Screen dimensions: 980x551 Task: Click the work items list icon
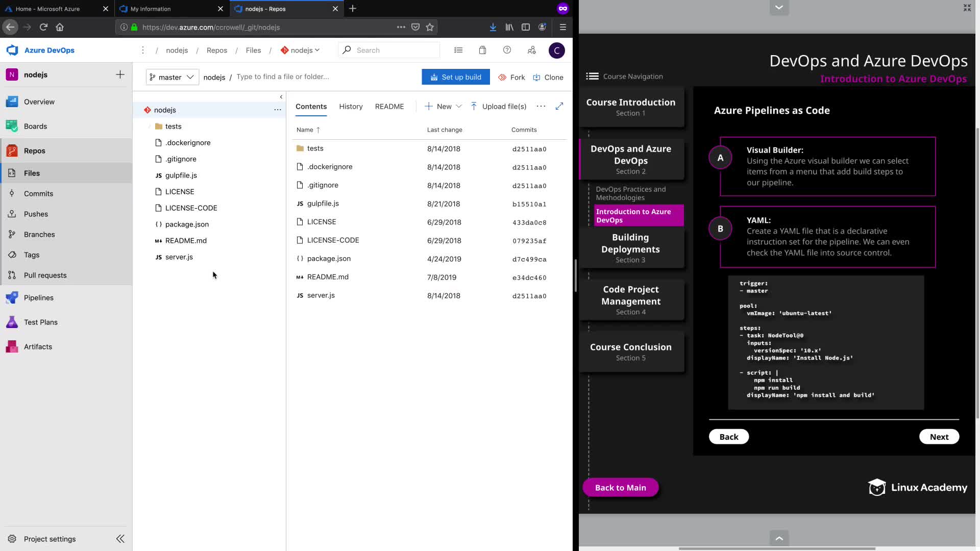click(x=458, y=50)
